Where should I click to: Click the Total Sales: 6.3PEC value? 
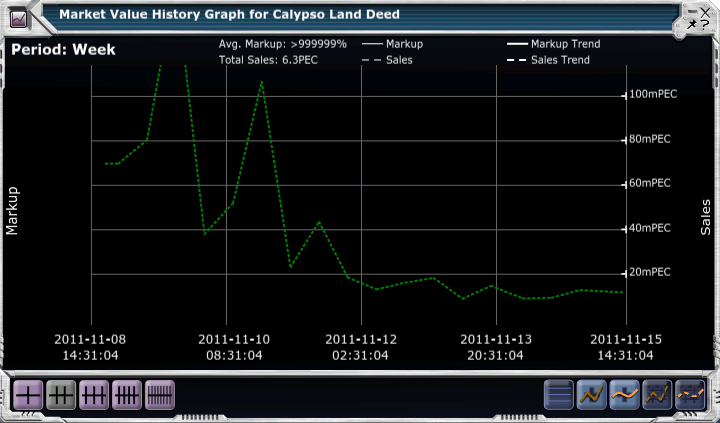268,60
